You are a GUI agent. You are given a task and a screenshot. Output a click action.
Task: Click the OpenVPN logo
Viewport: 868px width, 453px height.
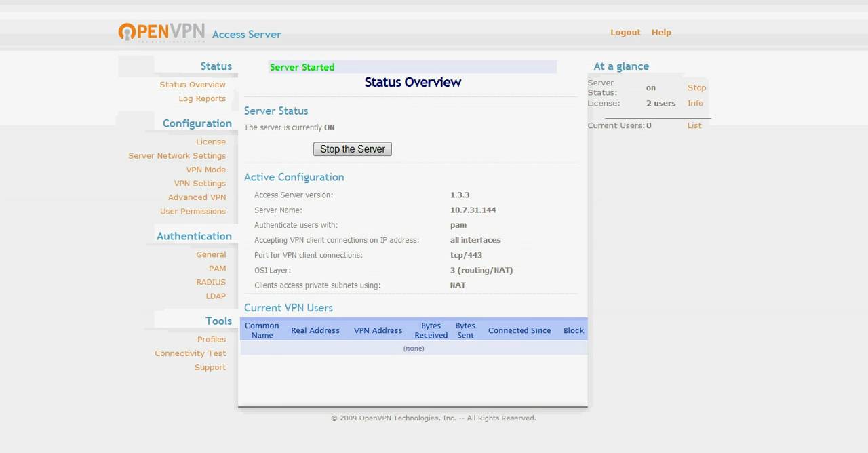point(161,33)
